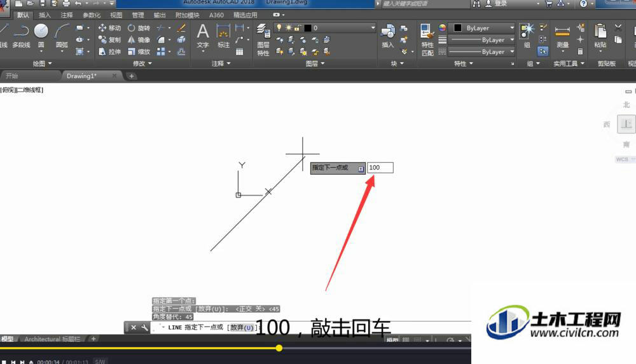Add a new drawing tab with plus
The width and height of the screenshot is (636, 364).
[x=131, y=76]
